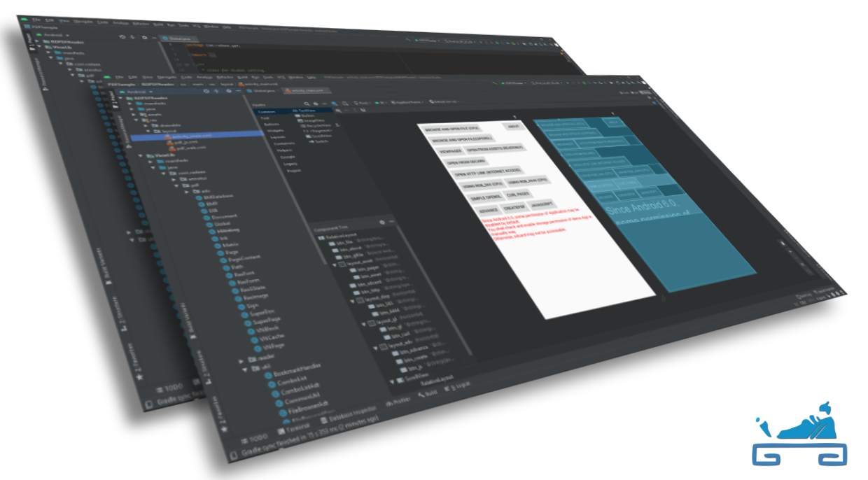Select the Buttons category in the Palette

pos(272,125)
